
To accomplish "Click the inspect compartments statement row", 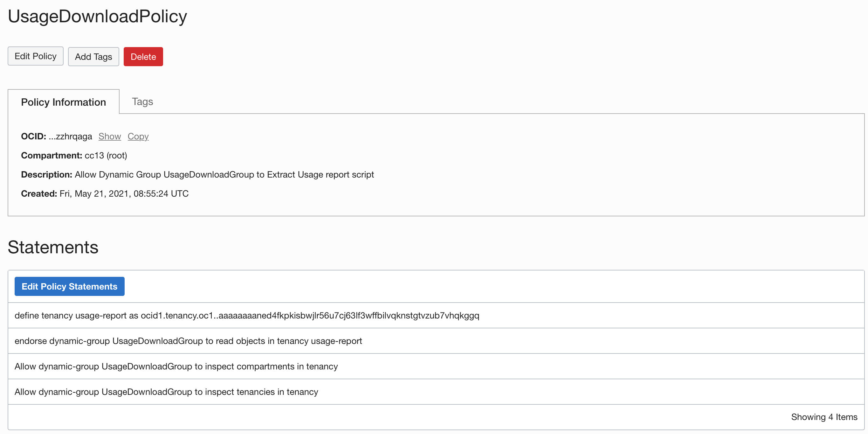I will tap(176, 366).
